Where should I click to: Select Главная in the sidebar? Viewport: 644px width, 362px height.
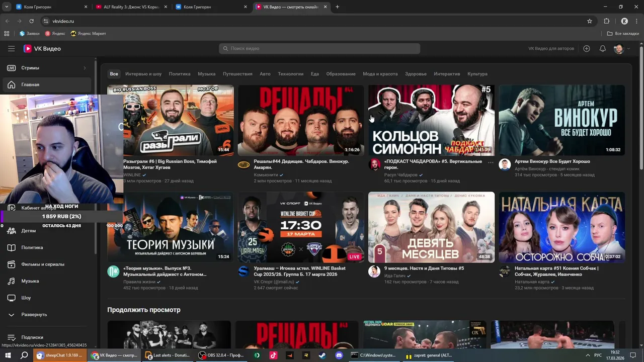tap(47, 84)
